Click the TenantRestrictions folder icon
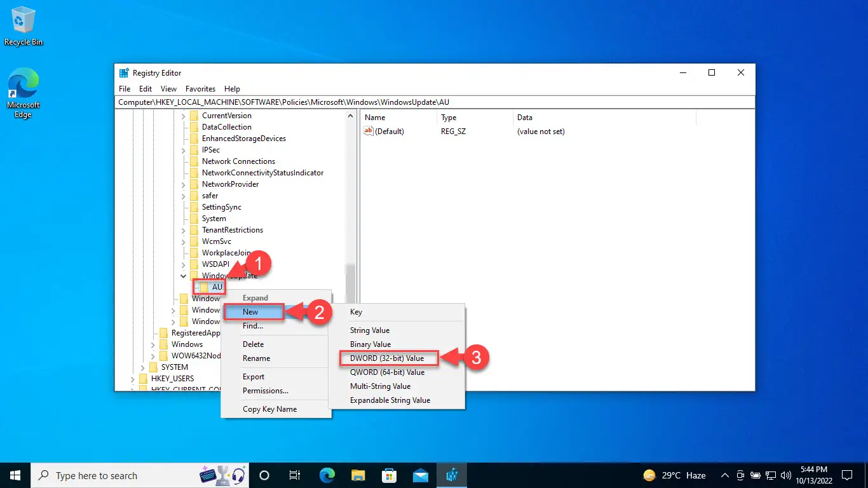868x488 pixels. pyautogui.click(x=194, y=230)
